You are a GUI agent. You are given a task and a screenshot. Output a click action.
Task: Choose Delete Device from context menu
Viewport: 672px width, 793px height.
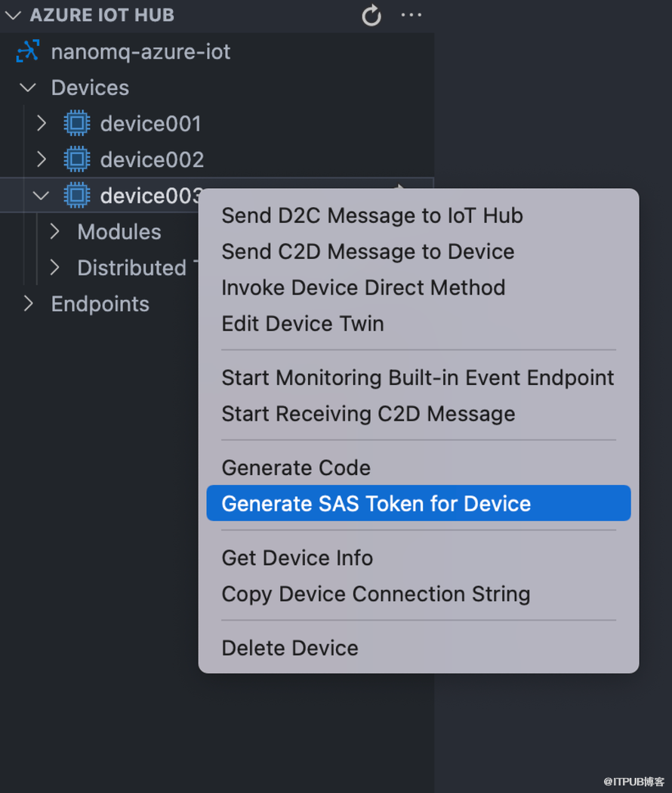click(x=290, y=648)
